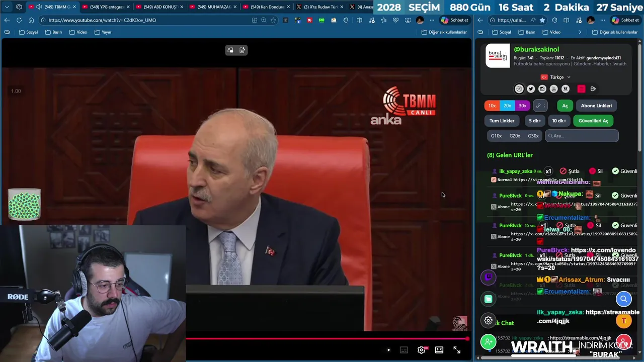Open the extensions puzzle icon in left toolbar
This screenshot has height=362, width=644.
pos(346,20)
